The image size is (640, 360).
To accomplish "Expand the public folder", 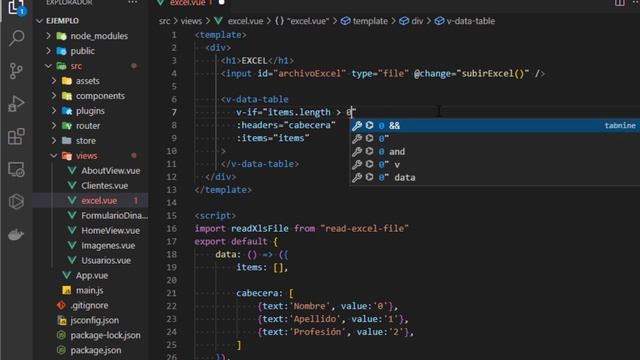I will point(49,51).
